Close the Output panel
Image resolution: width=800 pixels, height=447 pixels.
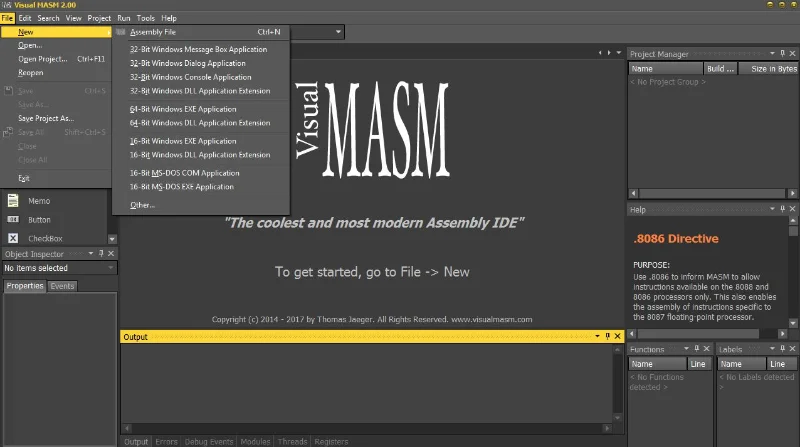pyautogui.click(x=617, y=336)
